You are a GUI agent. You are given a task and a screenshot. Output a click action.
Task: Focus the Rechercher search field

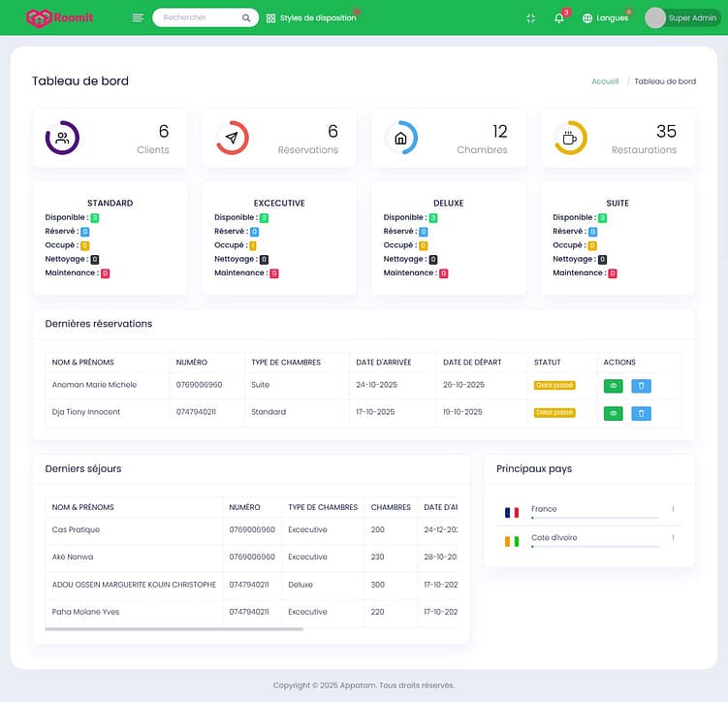coord(206,17)
